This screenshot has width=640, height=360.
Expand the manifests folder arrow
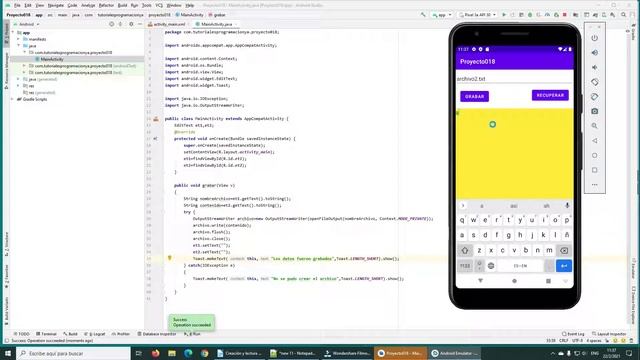[19, 39]
